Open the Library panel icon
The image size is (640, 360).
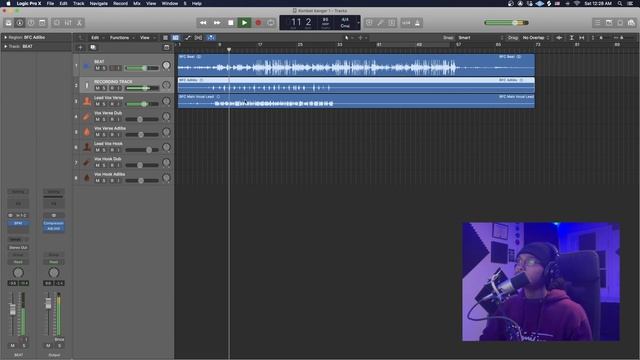pyautogui.click(x=9, y=23)
